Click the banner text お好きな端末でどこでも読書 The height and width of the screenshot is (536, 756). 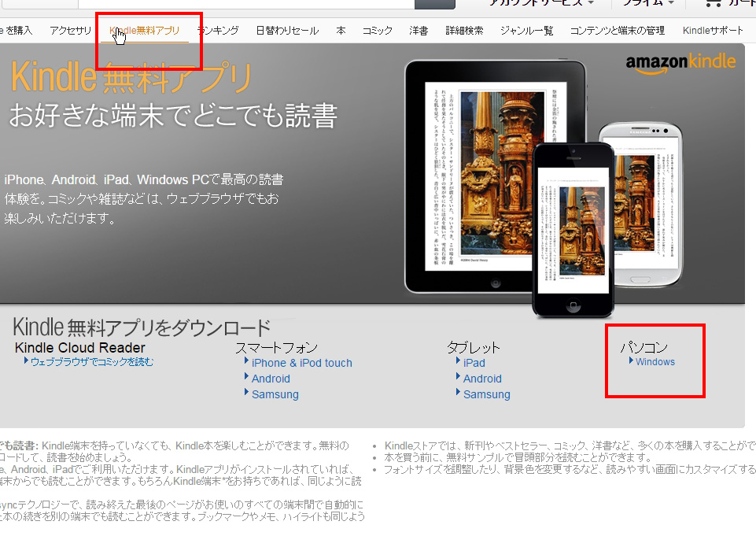click(x=173, y=116)
